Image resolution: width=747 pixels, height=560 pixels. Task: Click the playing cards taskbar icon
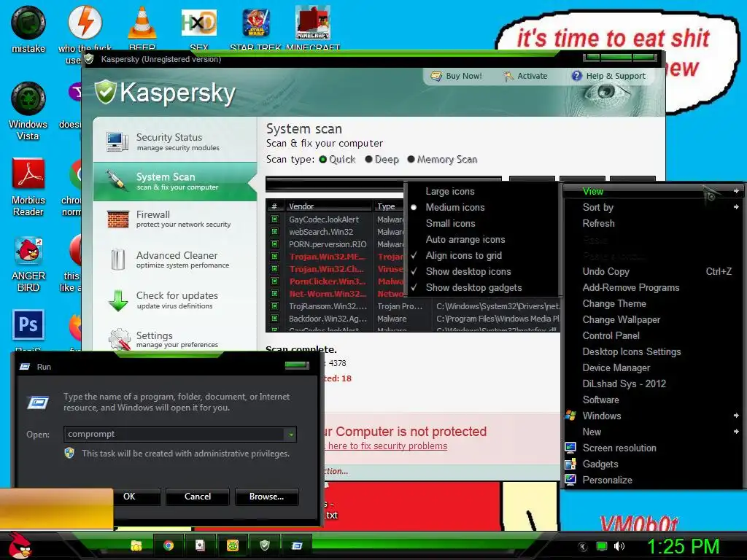(x=200, y=545)
